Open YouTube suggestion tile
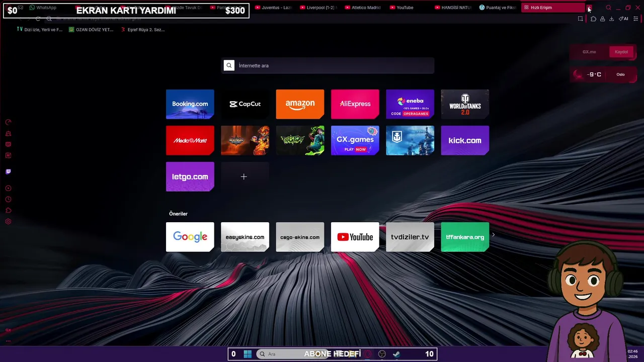The height and width of the screenshot is (362, 644). pos(355,237)
